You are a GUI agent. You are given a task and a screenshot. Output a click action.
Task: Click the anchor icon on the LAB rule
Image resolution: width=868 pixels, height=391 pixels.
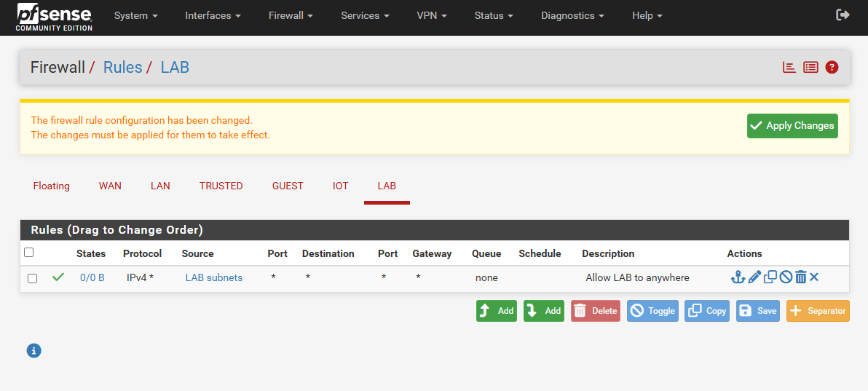pyautogui.click(x=738, y=277)
